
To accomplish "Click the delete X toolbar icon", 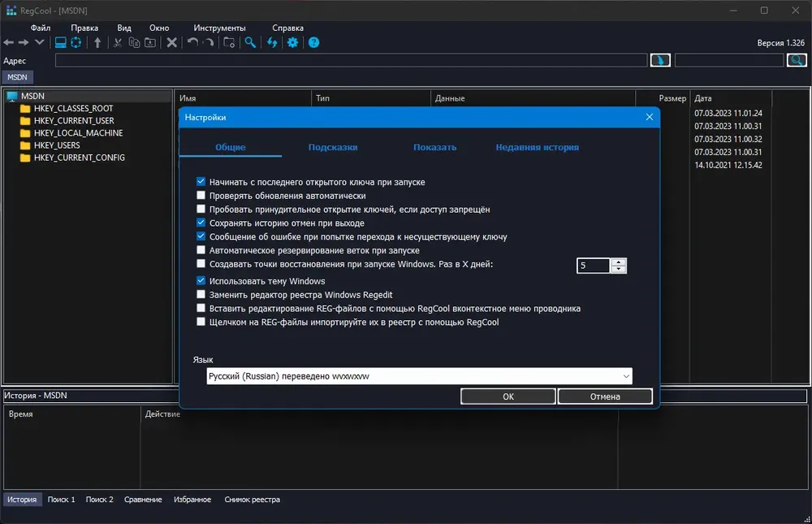I will coord(172,42).
